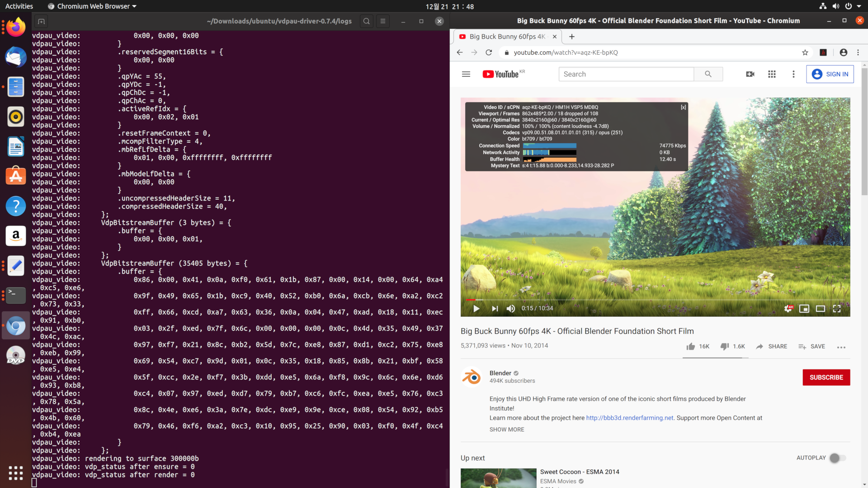Image resolution: width=868 pixels, height=488 pixels.
Task: Toggle theater mode
Action: [821, 309]
